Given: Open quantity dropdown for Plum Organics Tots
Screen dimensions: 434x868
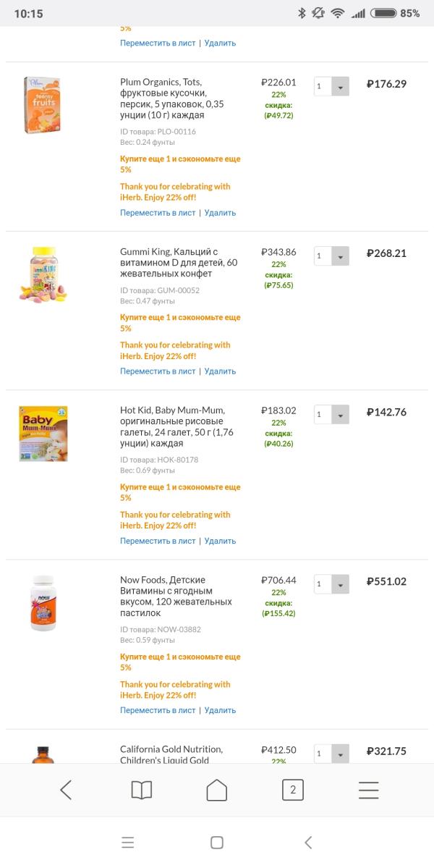Looking at the screenshot, I should (332, 86).
